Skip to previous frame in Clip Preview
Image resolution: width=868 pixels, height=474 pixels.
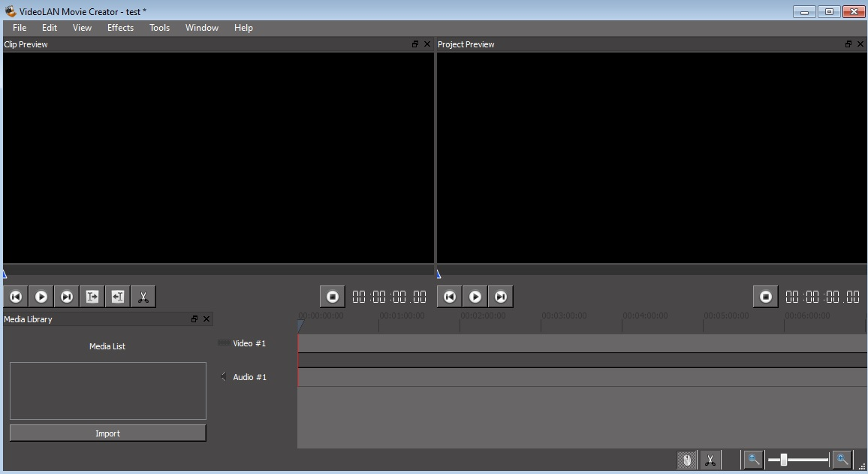coord(16,297)
